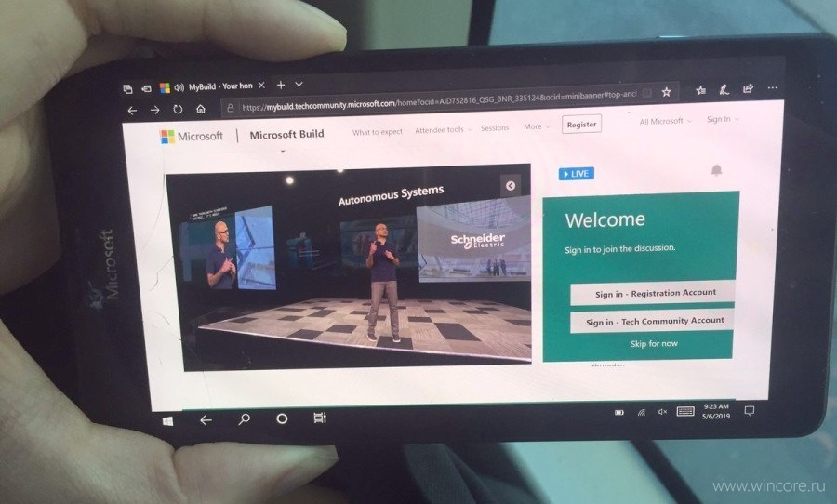837x504 pixels.
Task: Add this page to favorites
Action: tap(666, 92)
